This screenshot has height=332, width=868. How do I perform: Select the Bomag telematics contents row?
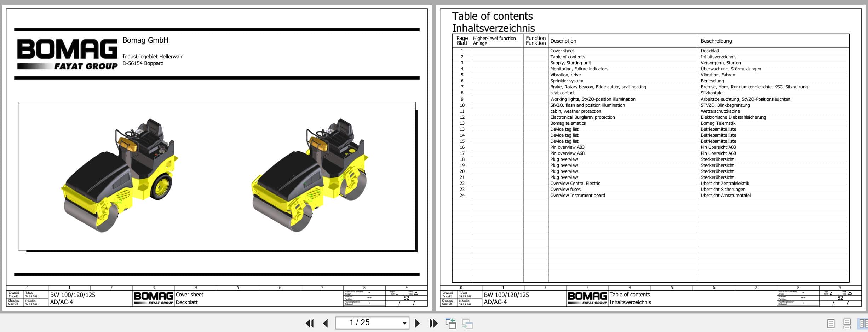click(568, 123)
